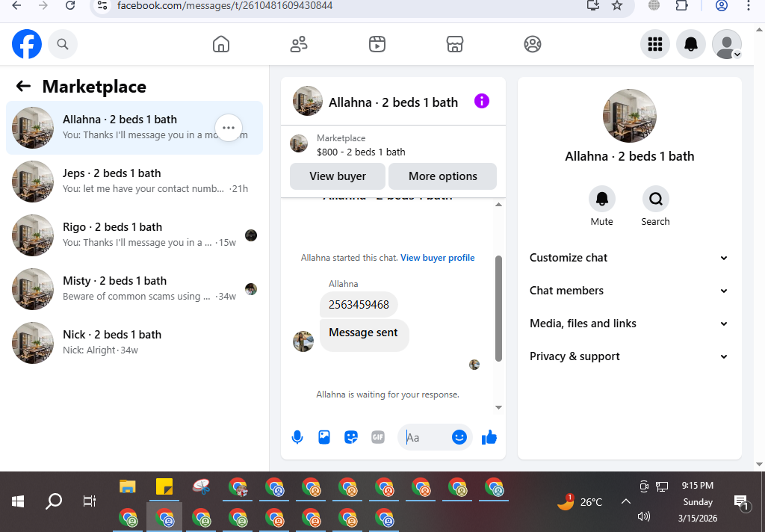Open Chrome profile icon in toolbar
765x532 pixels.
[x=722, y=5]
